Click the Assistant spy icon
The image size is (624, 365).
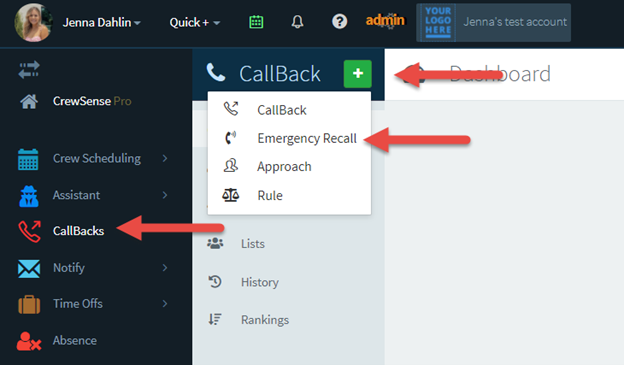tap(29, 196)
